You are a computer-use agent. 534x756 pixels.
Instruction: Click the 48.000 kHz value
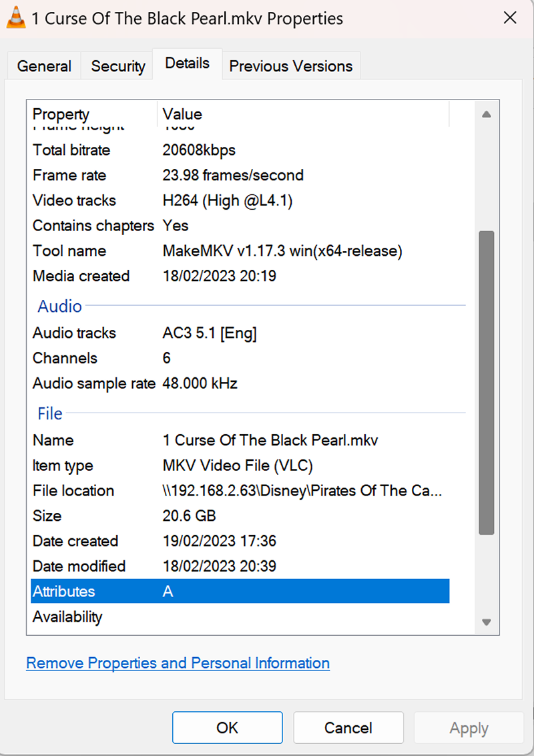tap(200, 383)
